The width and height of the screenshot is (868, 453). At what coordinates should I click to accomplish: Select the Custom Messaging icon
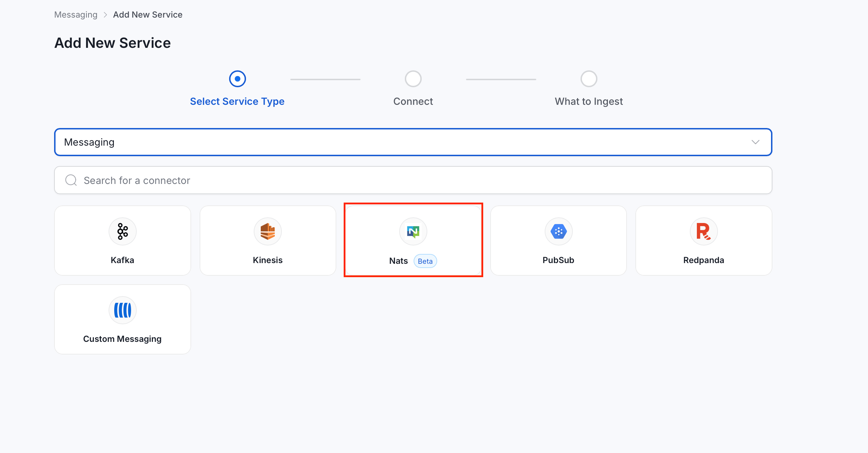point(123,310)
